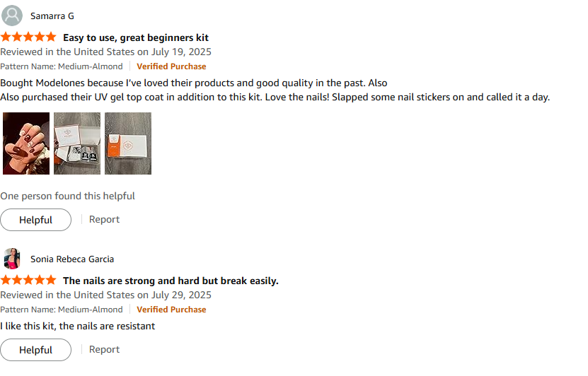View the red manicured nails photo
The image size is (588, 376).
(x=26, y=143)
